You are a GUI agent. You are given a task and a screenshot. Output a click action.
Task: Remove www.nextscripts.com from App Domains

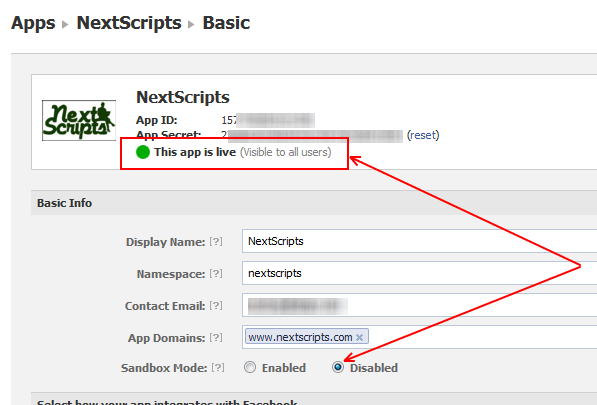coord(359,337)
